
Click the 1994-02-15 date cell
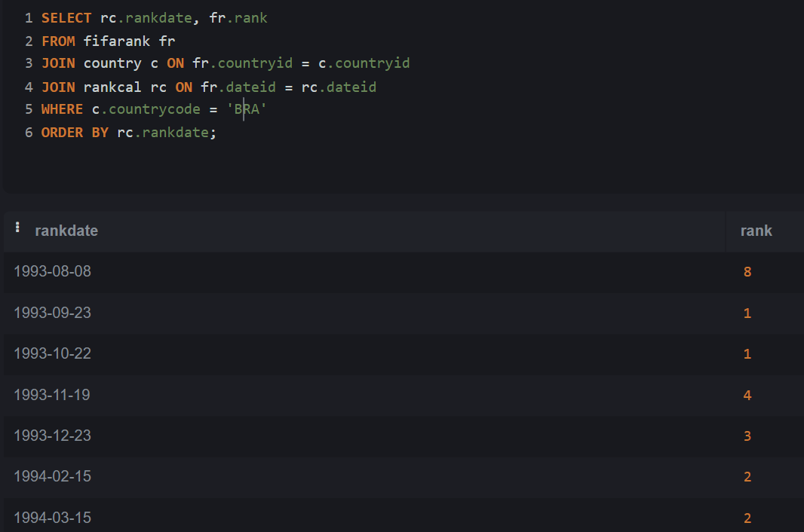pos(52,476)
